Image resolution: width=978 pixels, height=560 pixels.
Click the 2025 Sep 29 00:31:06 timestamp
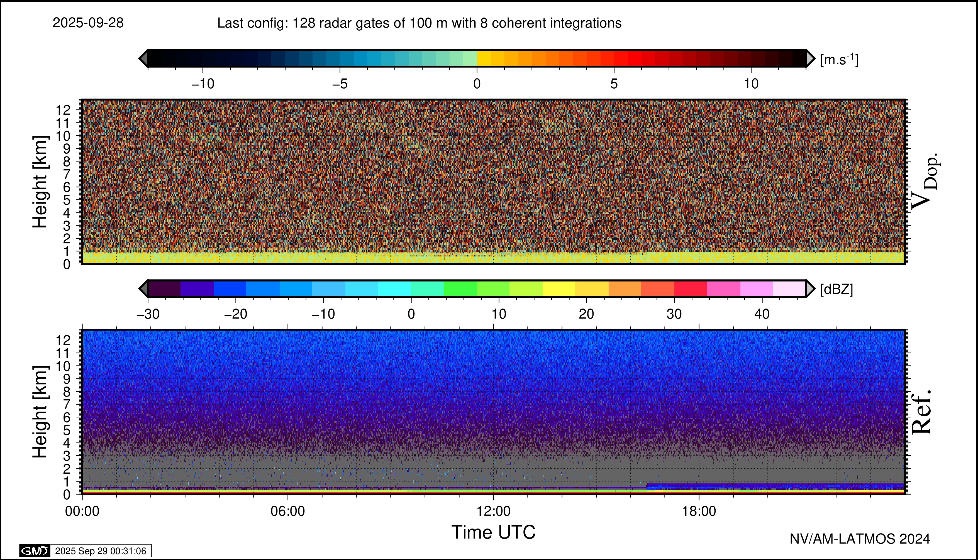click(x=100, y=551)
